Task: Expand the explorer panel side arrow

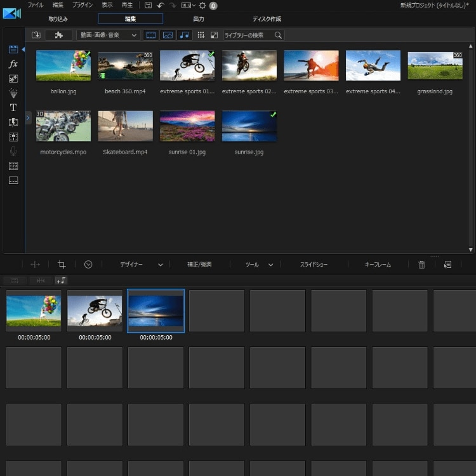Action: point(28,118)
